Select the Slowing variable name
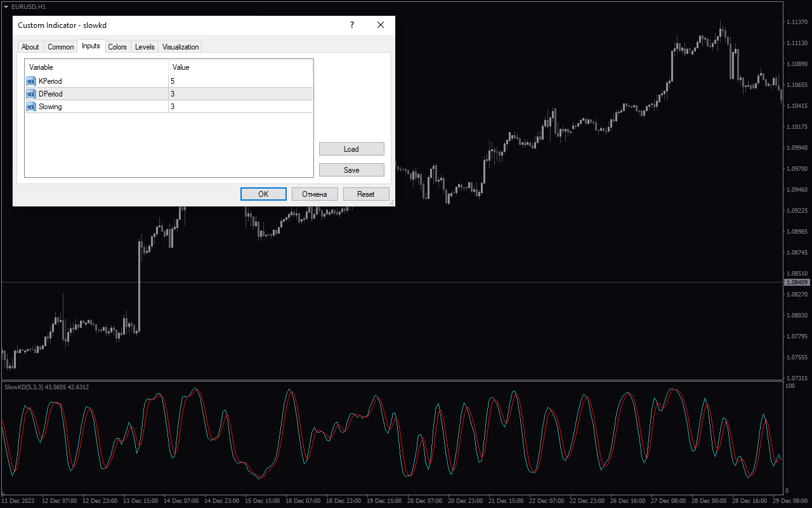 pyautogui.click(x=50, y=107)
